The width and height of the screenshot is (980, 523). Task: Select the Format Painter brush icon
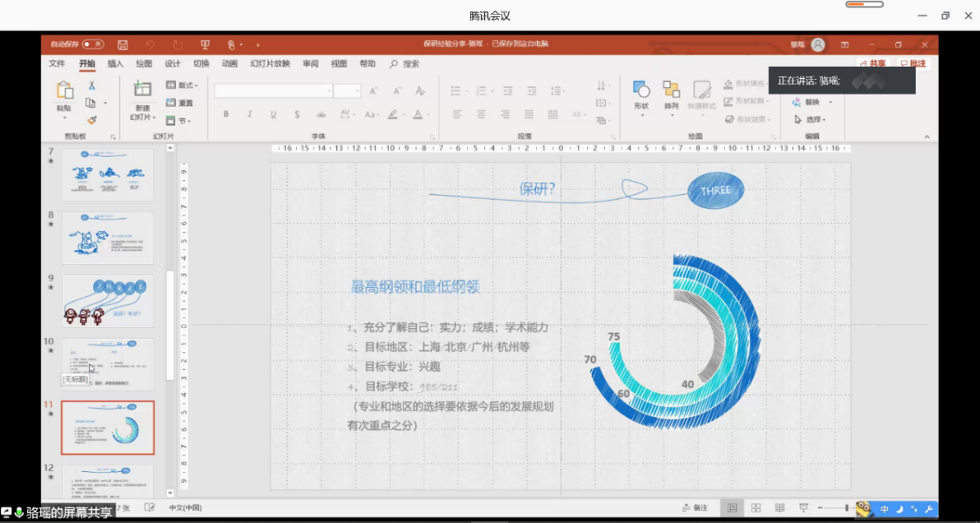(91, 120)
